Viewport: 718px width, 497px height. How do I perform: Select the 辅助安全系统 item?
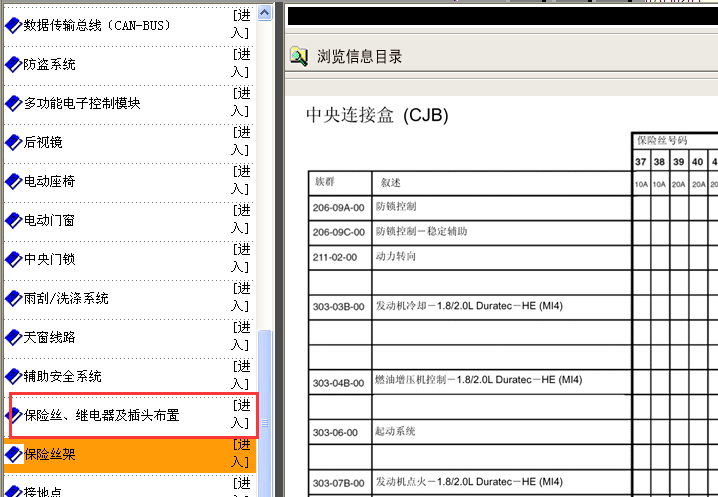(x=63, y=377)
